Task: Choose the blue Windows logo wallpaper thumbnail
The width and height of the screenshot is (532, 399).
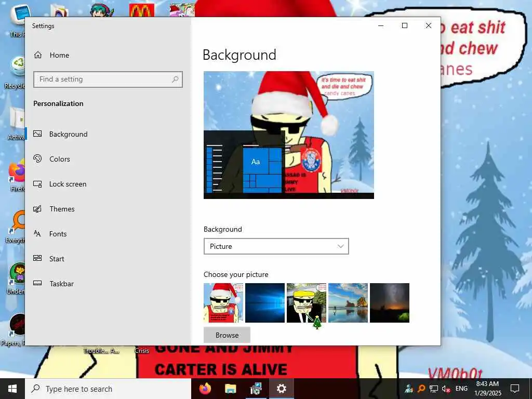Action: click(x=265, y=303)
